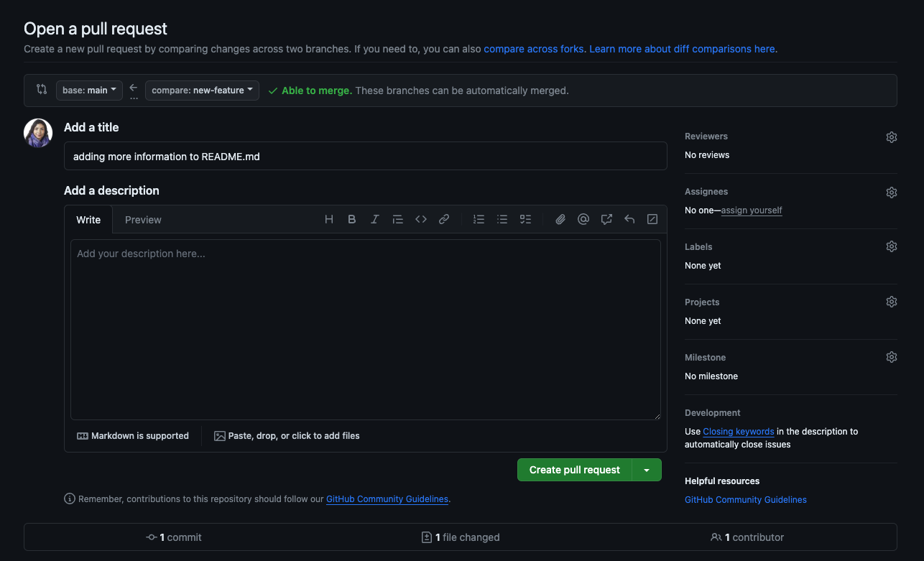Screen dimensions: 924x561
Task: Add a link using the chain icon
Action: pos(444,220)
